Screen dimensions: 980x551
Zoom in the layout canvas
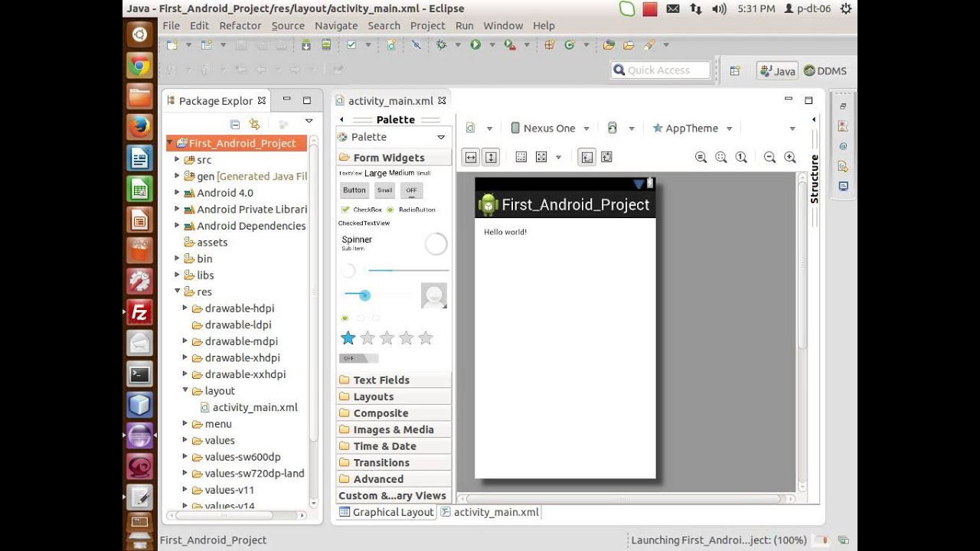click(x=790, y=157)
